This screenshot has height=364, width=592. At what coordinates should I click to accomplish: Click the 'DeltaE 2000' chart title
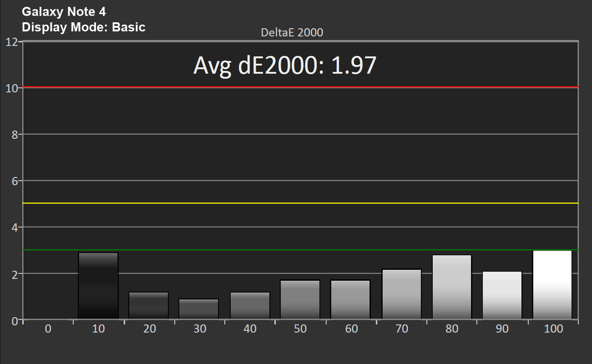point(292,33)
